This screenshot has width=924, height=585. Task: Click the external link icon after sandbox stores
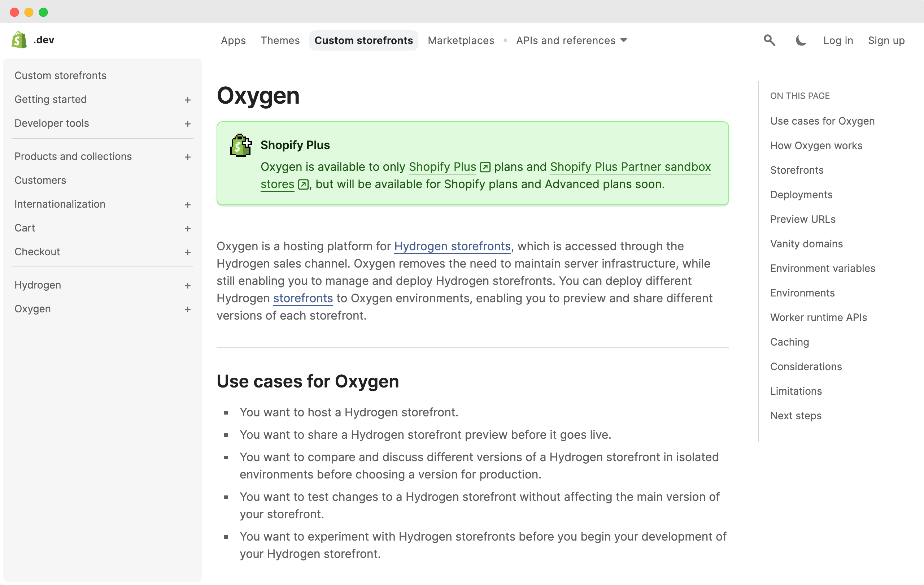[x=303, y=185]
